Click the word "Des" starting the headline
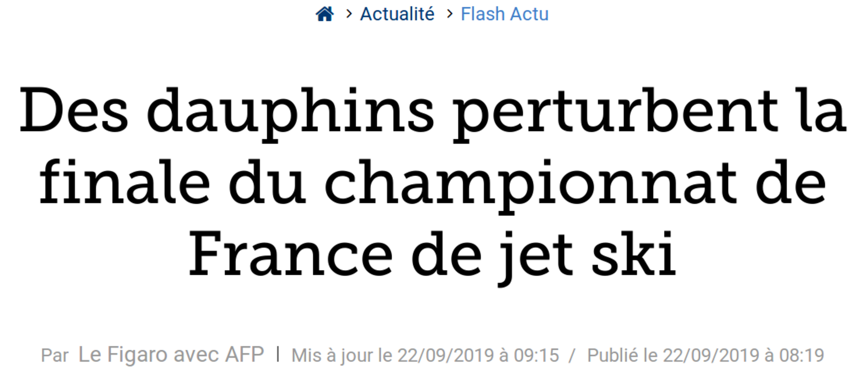Screen dimensions: 868x375 74,110
